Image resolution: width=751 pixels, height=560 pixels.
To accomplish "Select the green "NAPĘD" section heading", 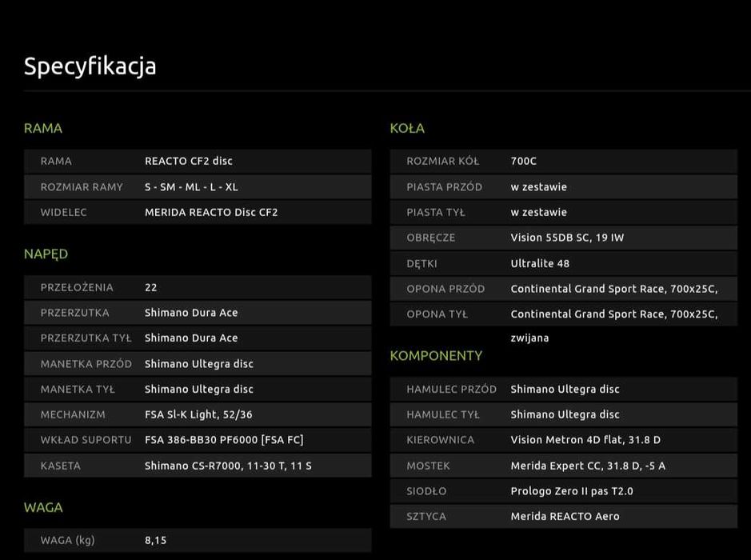I will point(46,254).
